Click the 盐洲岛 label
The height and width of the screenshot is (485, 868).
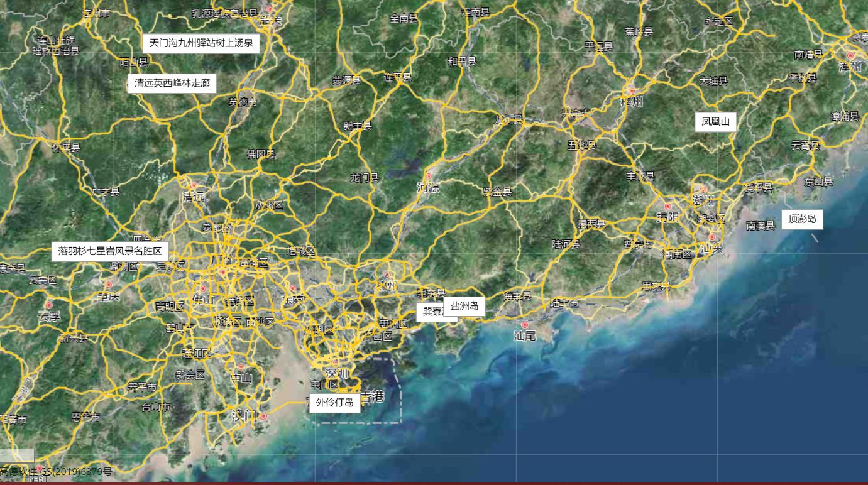pyautogui.click(x=466, y=308)
